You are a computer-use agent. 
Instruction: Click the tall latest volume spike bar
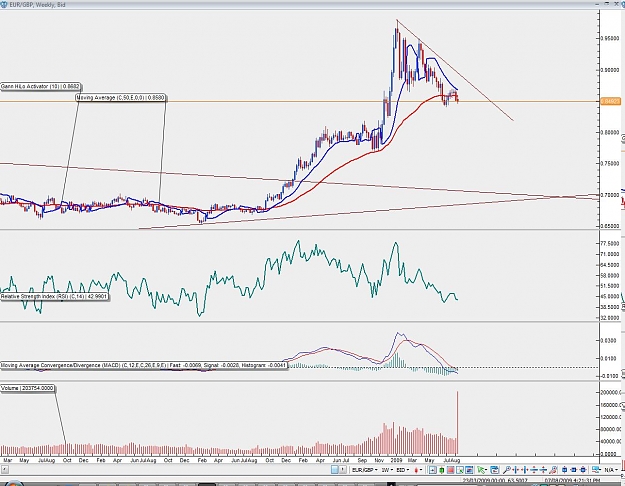click(x=458, y=423)
